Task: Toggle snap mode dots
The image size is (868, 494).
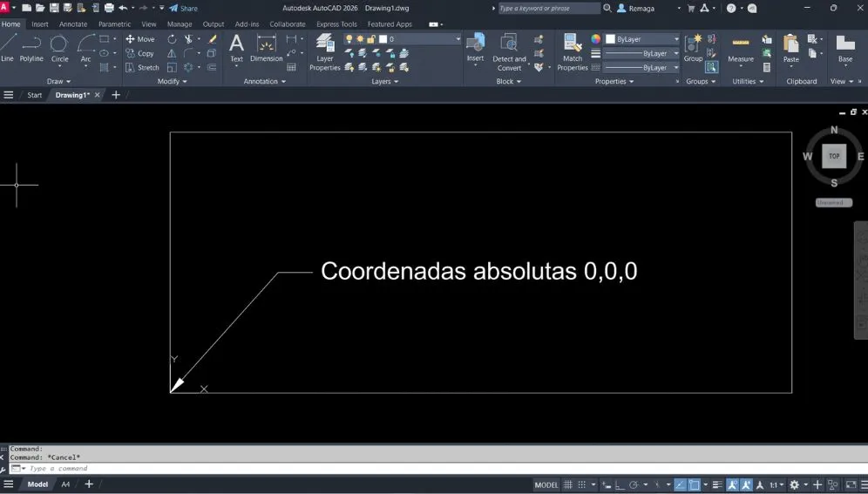Action: [x=582, y=485]
